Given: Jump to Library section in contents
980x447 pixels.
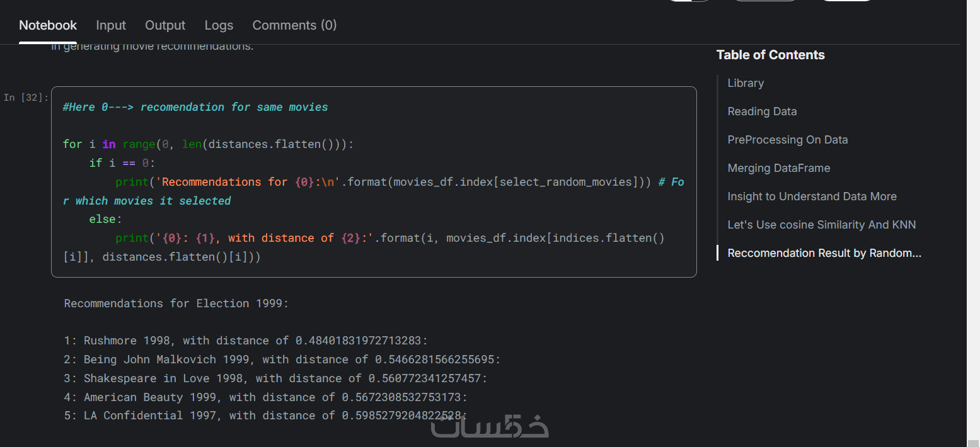Looking at the screenshot, I should (x=746, y=83).
